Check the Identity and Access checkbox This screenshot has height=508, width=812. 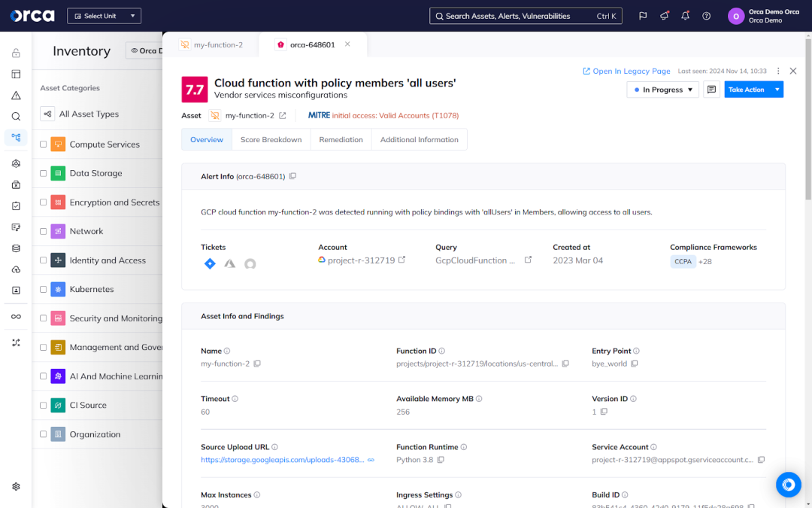[44, 260]
